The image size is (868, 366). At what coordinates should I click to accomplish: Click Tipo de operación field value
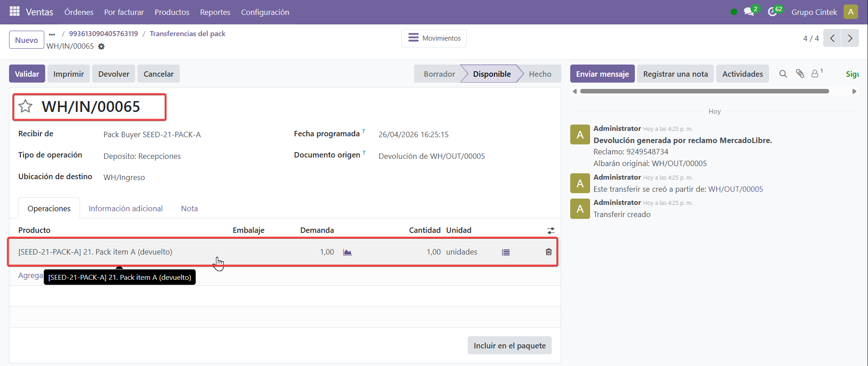tap(142, 156)
